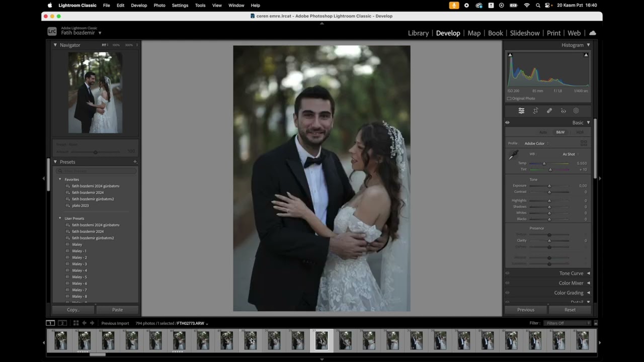Open second window display button 2
The height and width of the screenshot is (362, 644).
62,323
